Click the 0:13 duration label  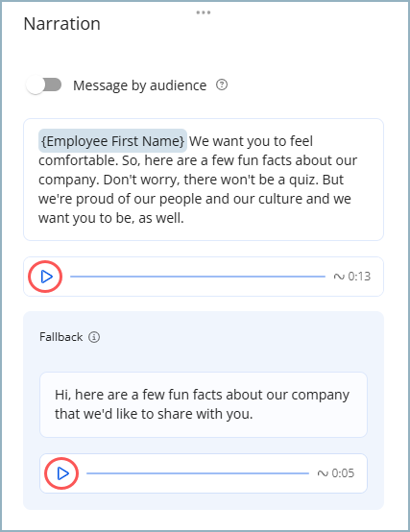[359, 277]
